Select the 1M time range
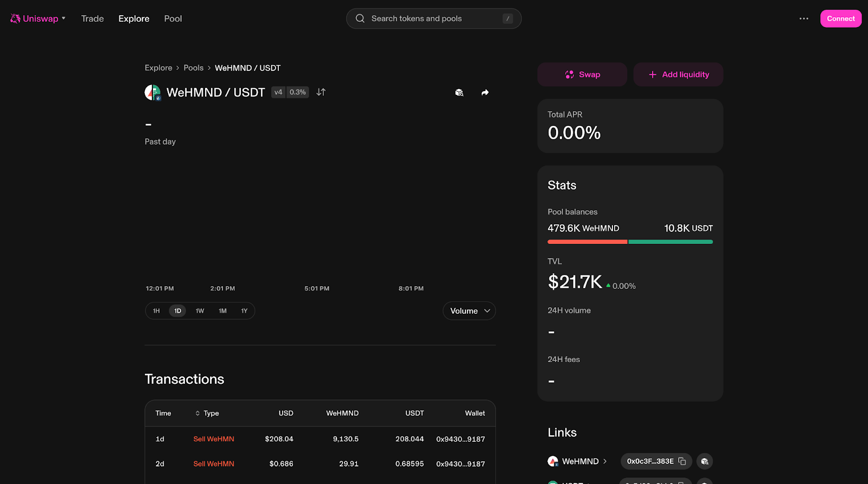 222,311
